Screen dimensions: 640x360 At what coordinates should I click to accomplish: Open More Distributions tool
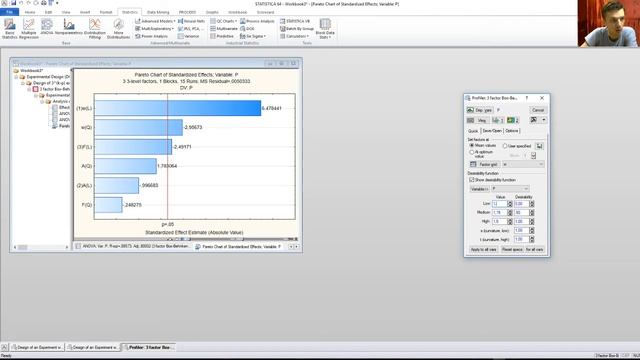[x=118, y=29]
